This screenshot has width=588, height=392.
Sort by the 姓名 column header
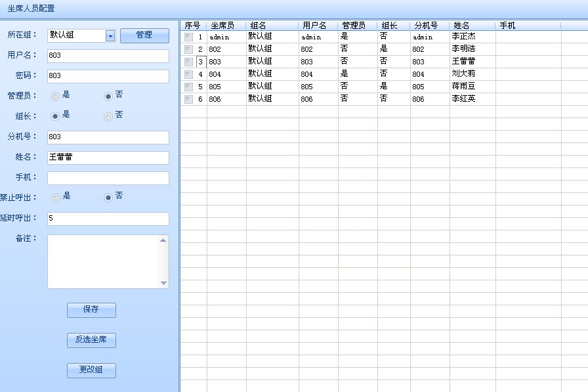click(472, 26)
